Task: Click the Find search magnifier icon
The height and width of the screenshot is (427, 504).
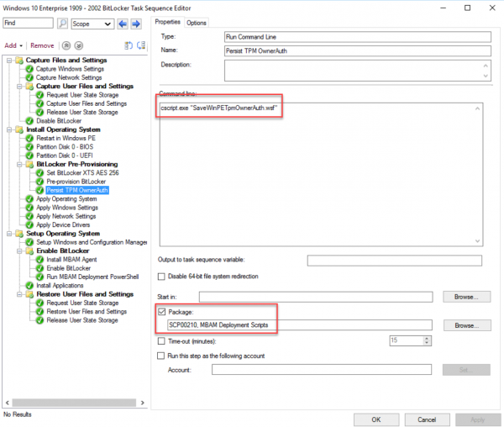Action: coord(62,24)
